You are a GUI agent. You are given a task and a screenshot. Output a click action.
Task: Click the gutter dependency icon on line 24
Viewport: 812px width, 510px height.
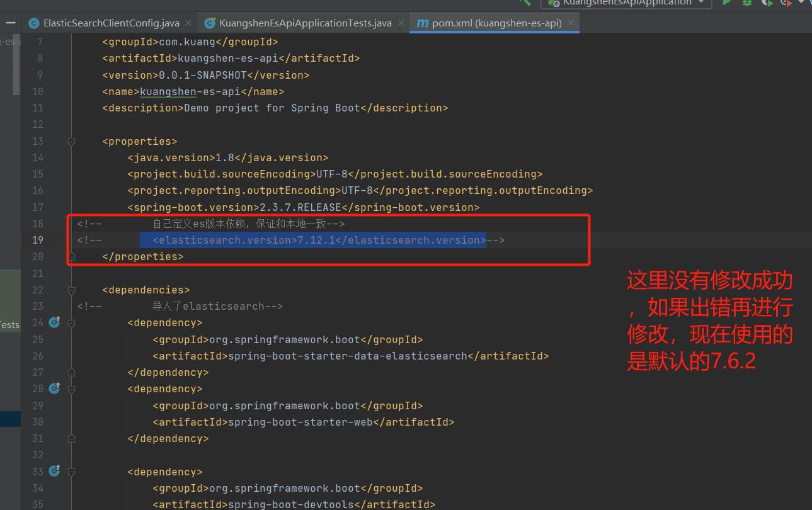coord(54,322)
